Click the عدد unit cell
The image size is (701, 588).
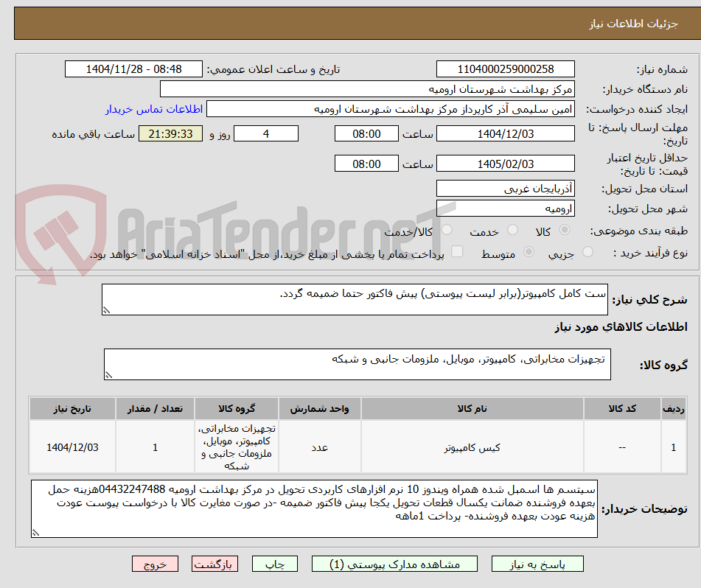point(320,447)
